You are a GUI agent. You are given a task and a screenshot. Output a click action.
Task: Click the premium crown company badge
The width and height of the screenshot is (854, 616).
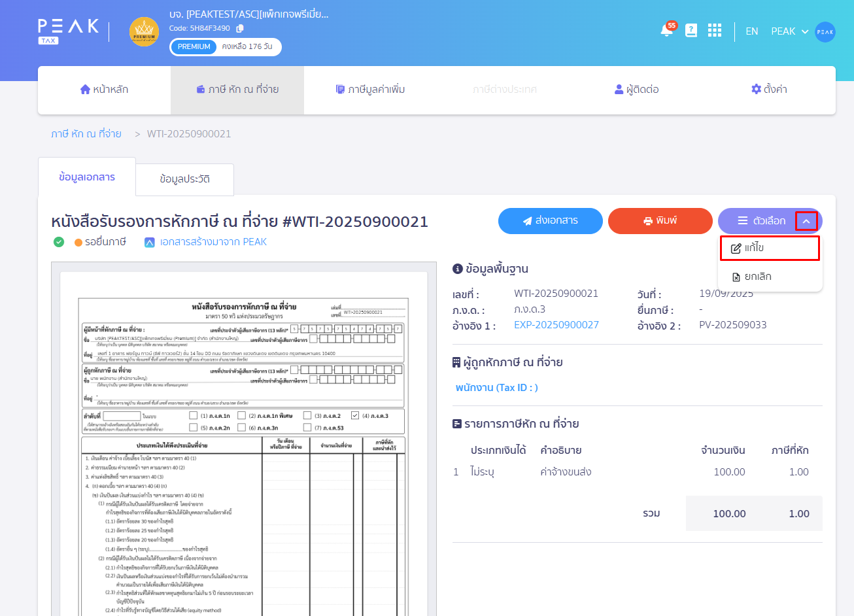coord(144,32)
